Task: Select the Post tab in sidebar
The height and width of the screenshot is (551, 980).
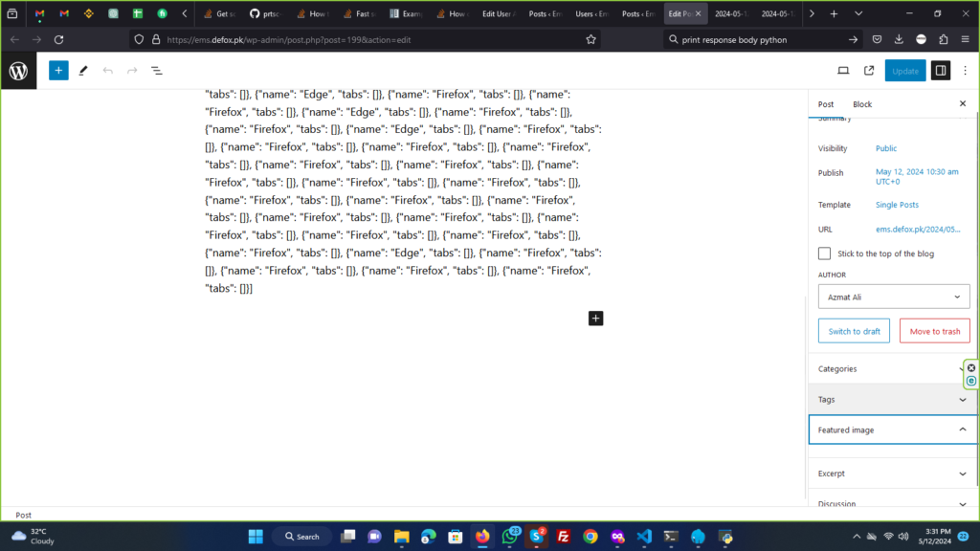Action: point(826,104)
